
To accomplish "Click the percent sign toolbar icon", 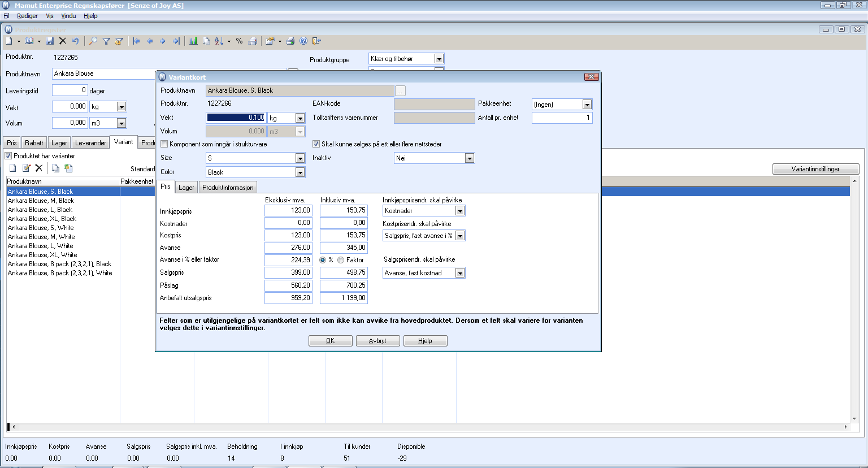I will coord(240,41).
